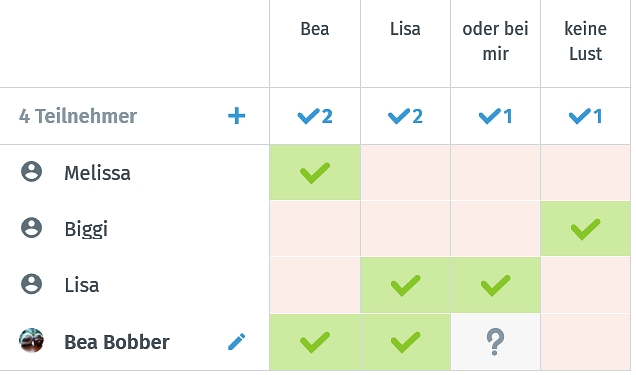
Task: Click the checkmark count under keine Lust
Action: pyautogui.click(x=585, y=116)
